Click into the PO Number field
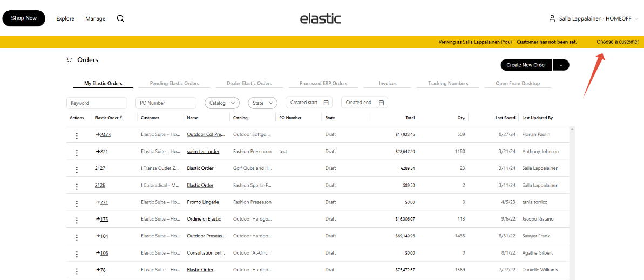 166,103
